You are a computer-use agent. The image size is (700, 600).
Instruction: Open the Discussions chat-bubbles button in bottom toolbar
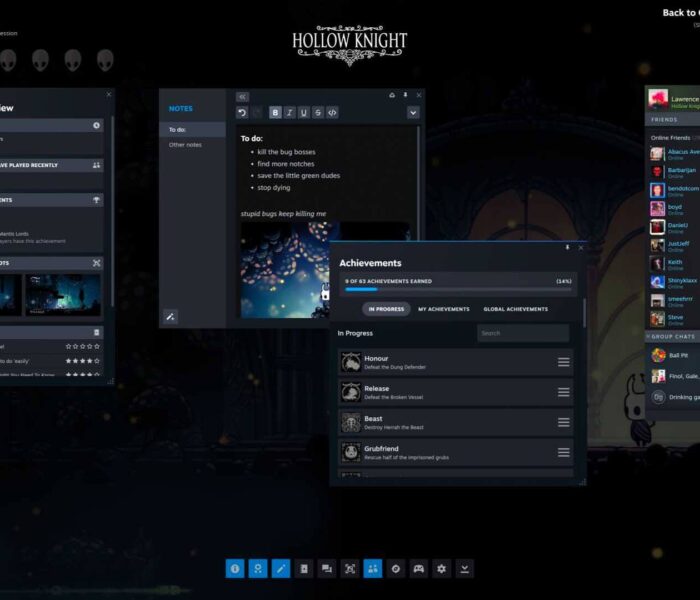(x=327, y=568)
